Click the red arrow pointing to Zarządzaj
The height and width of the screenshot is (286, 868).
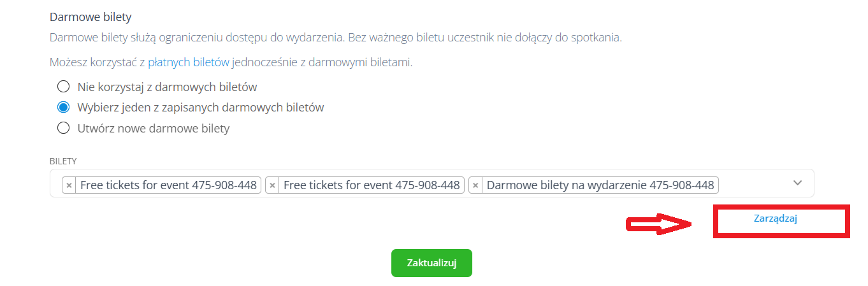(660, 224)
